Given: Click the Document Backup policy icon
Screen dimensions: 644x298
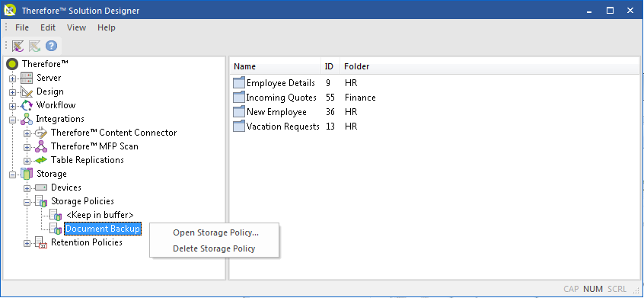Looking at the screenshot, I should tap(56, 229).
